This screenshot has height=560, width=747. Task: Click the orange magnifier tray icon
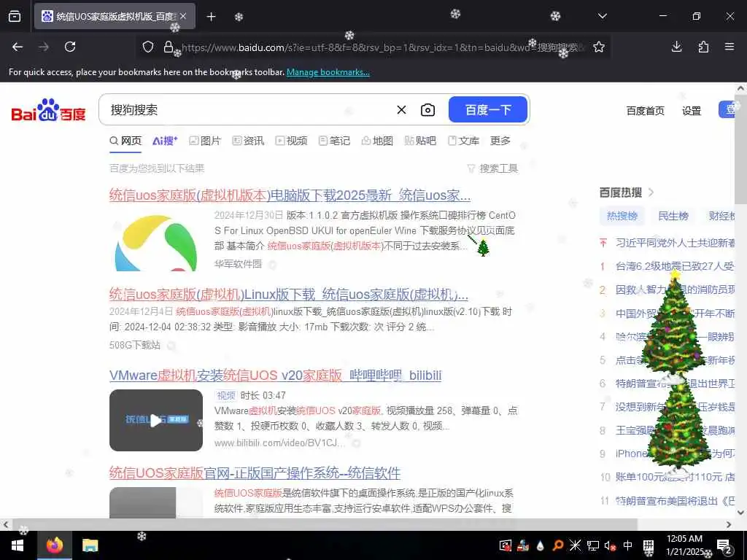point(558,545)
